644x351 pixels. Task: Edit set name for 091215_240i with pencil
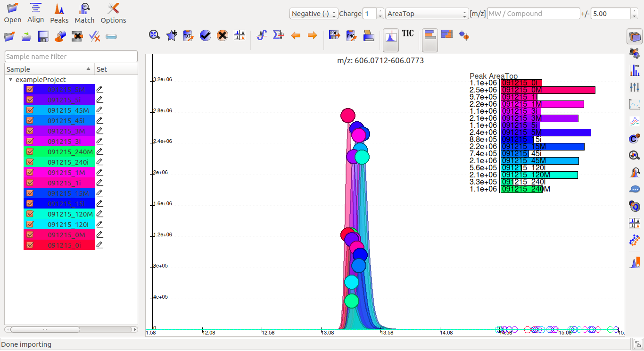(x=99, y=162)
